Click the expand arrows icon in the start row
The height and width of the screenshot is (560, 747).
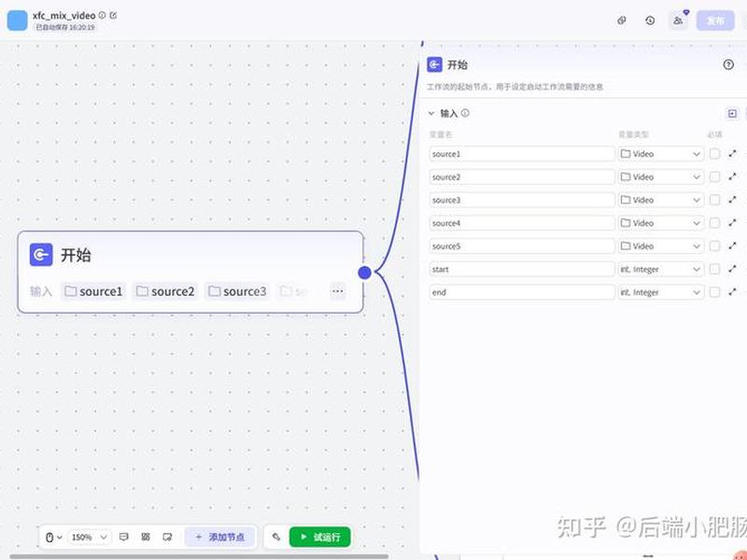(x=732, y=269)
